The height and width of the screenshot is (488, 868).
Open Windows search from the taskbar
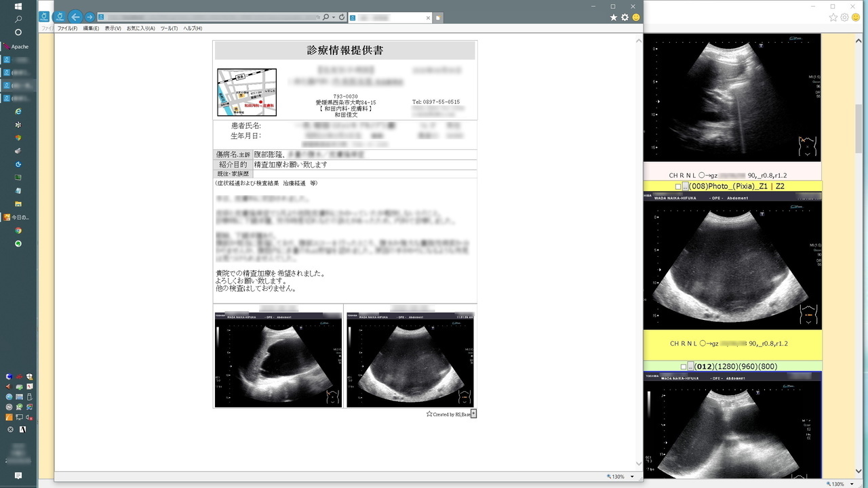tap(18, 19)
